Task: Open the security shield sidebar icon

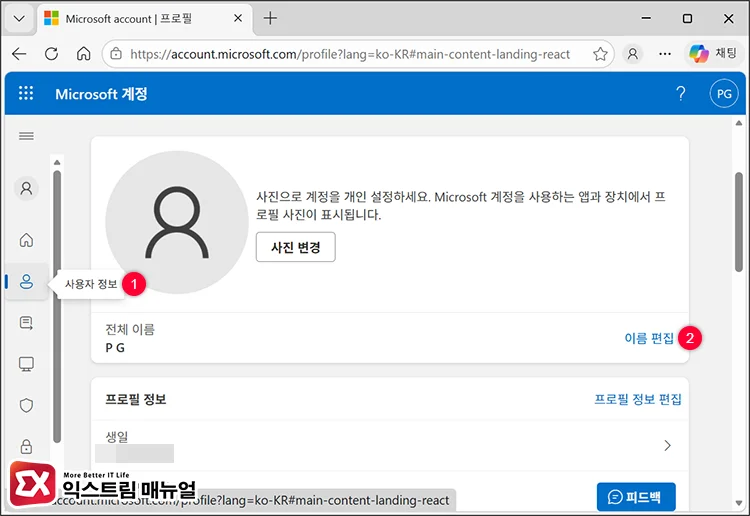Action: coord(26,406)
